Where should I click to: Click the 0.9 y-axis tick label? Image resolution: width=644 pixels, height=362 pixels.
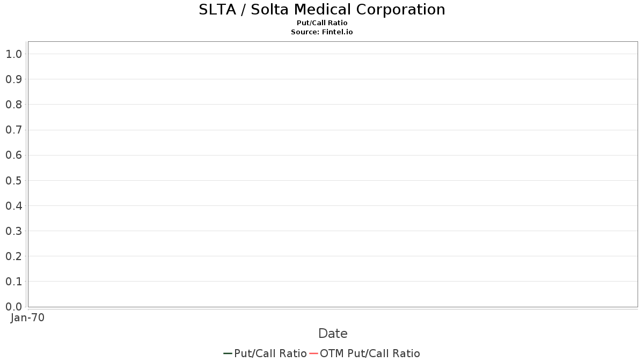point(14,79)
